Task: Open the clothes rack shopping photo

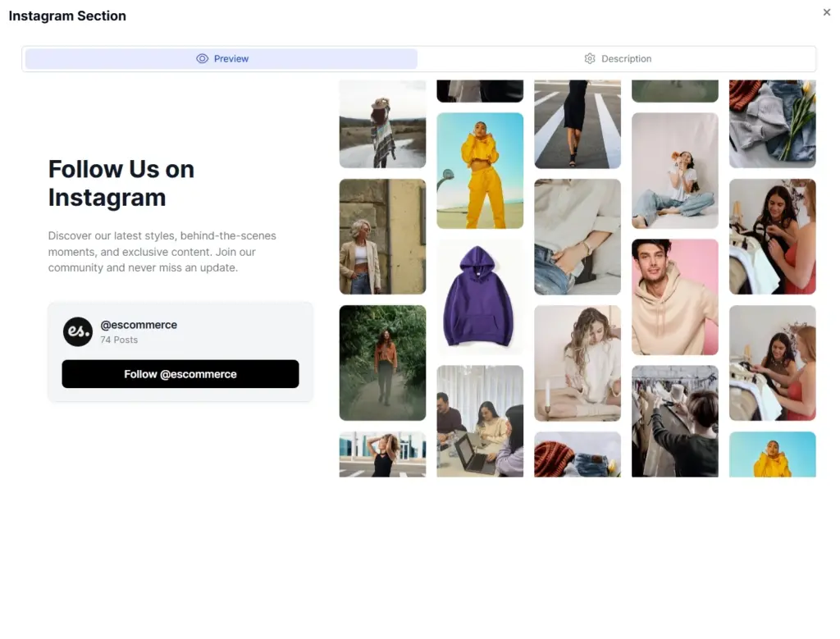Action: coord(674,421)
